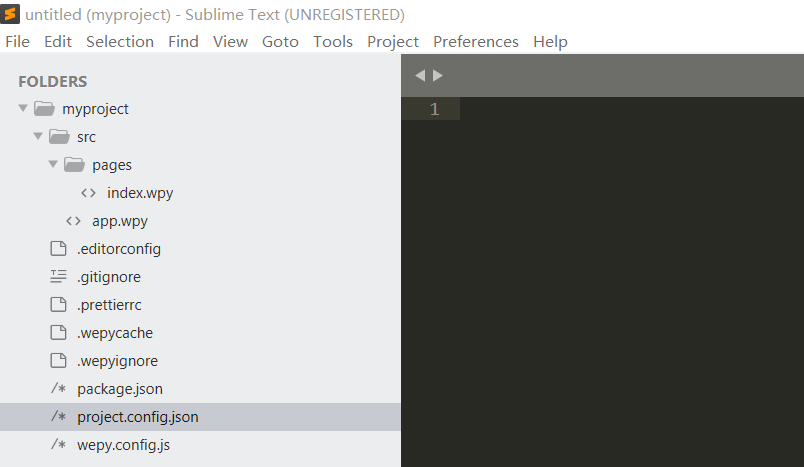Click the text-lines icon beside .gitignore
804x467 pixels.
pos(58,277)
